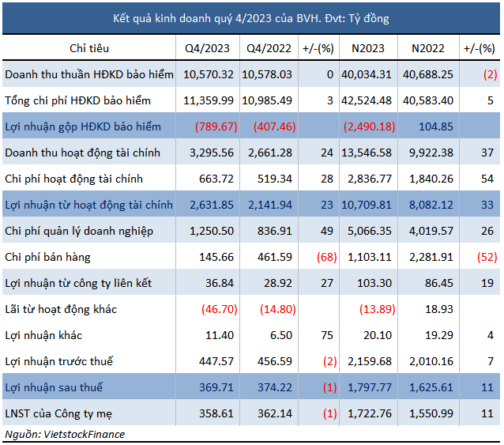Click the table title about BVH Q4/2023 results

252,17
